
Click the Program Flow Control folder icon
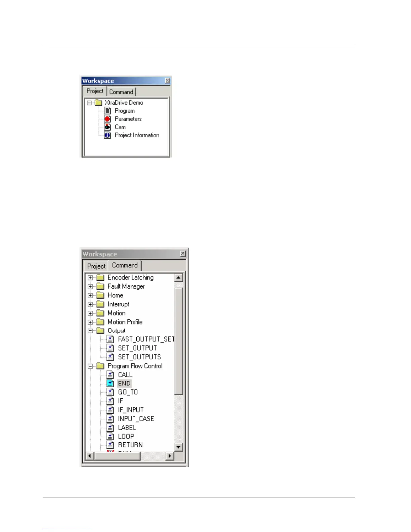point(100,366)
